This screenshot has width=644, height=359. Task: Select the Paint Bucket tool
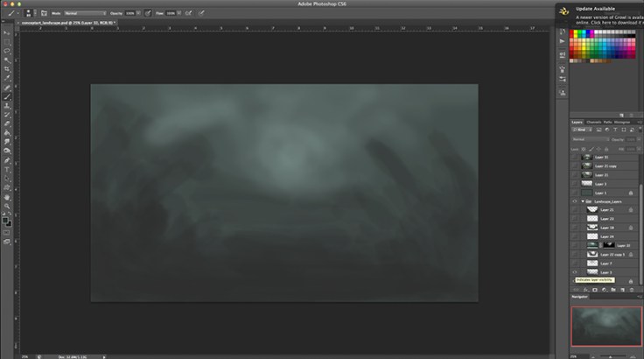[x=7, y=133]
